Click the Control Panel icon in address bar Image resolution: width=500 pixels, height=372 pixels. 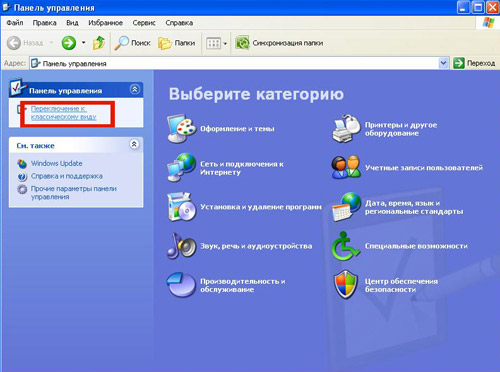pyautogui.click(x=36, y=63)
